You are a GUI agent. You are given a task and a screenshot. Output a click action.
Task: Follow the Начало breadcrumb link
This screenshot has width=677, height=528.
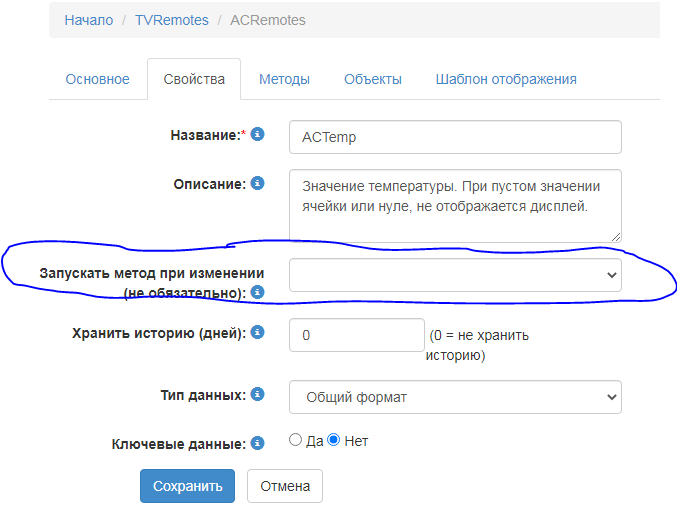coord(89,20)
